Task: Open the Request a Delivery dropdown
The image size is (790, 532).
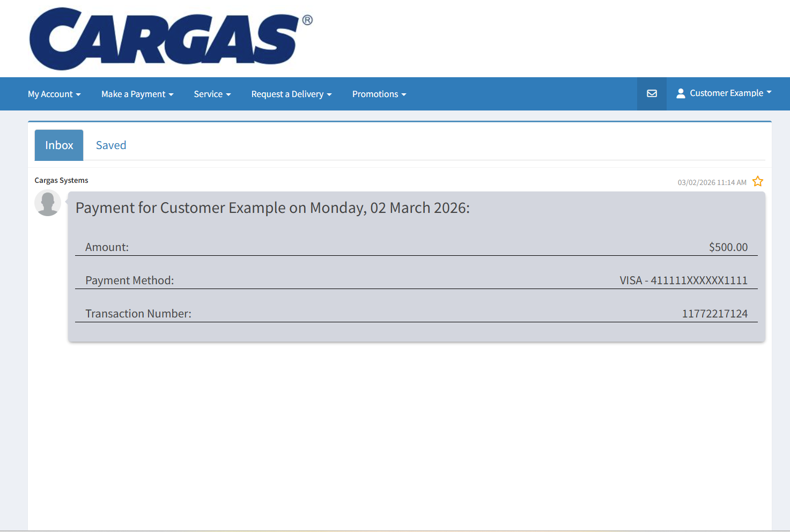Action: click(291, 94)
